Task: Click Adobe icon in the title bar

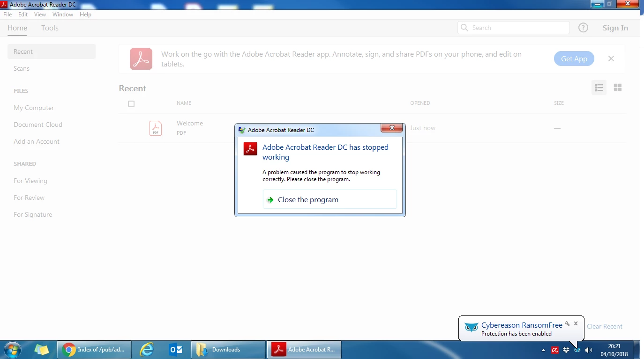Action: coord(4,4)
